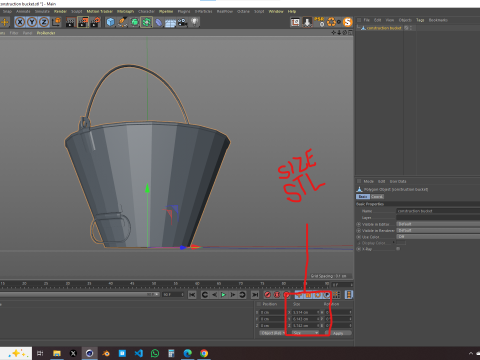Open the Window menu
Viewport: 480px width, 360px height.
(276, 11)
